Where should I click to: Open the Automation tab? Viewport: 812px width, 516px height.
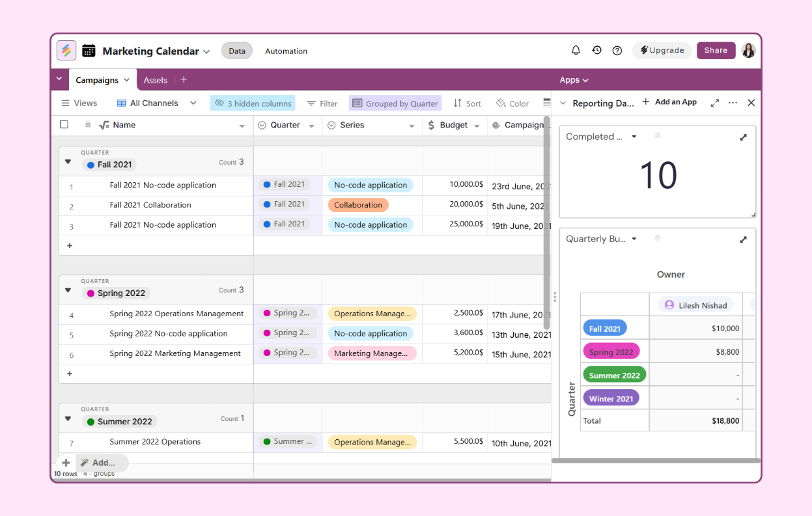286,51
